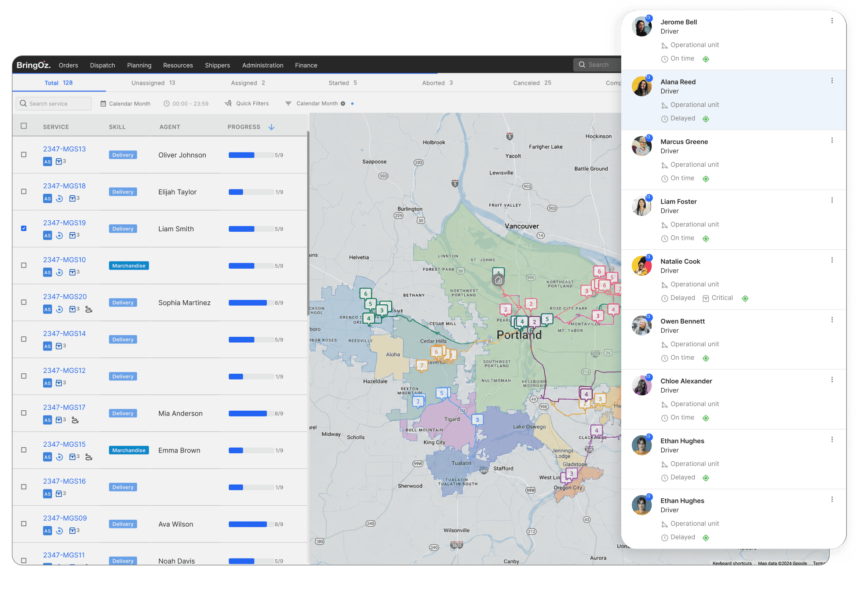Click location target icon in Natalie Cook's card
Viewport: 860px width, 616px height.
tap(745, 298)
